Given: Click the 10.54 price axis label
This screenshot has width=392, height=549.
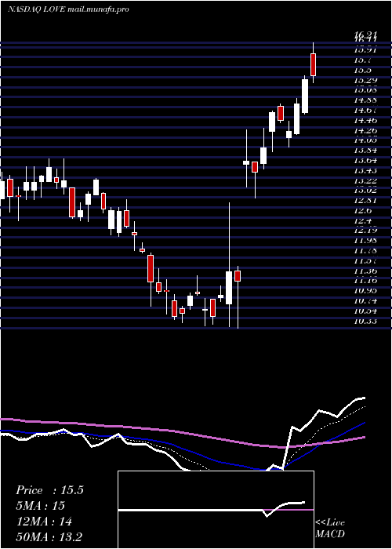Looking at the screenshot, I should pyautogui.click(x=365, y=311).
